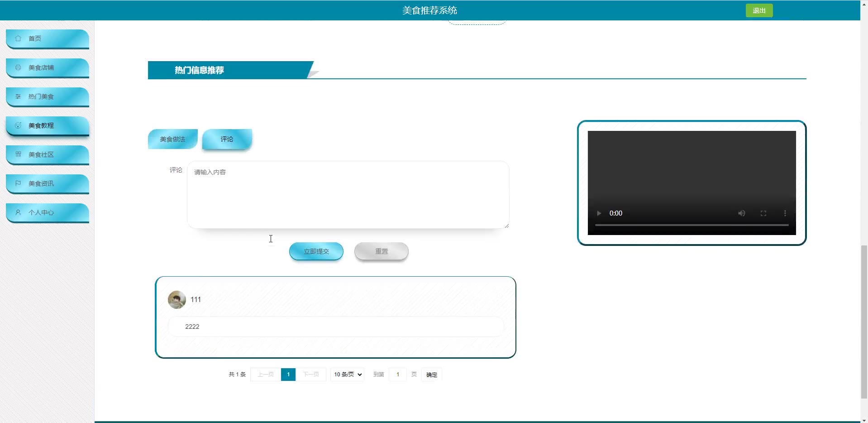This screenshot has height=423, width=868.
Task: Click the page vertical scrollbar thumb
Action: [x=864, y=322]
